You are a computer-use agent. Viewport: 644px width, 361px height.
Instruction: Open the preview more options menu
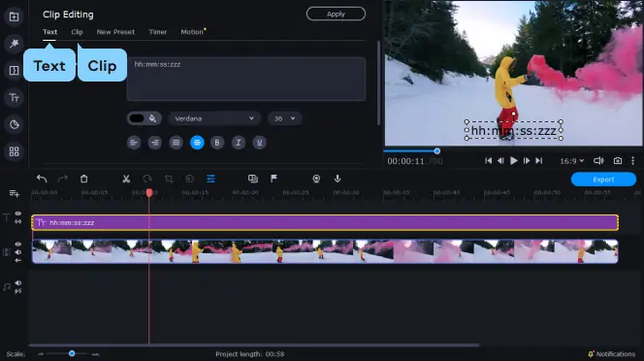(x=633, y=161)
